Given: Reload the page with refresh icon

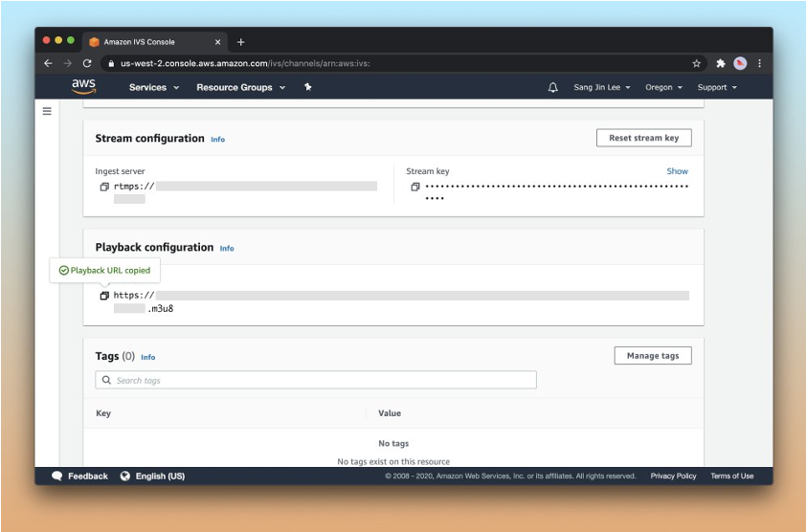Looking at the screenshot, I should click(x=87, y=63).
